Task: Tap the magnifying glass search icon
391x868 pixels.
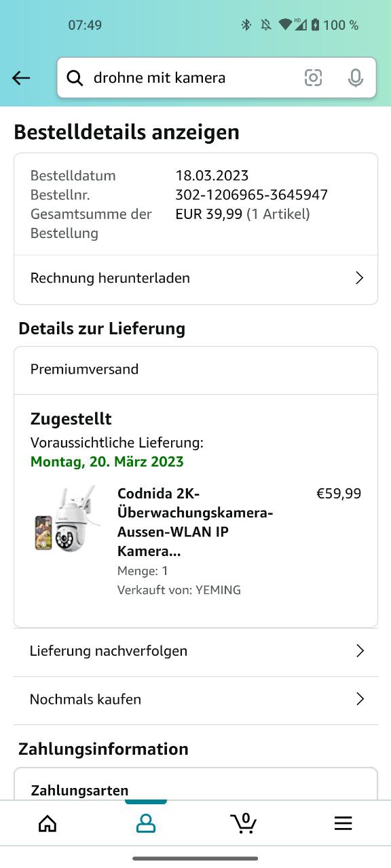Action: (75, 78)
